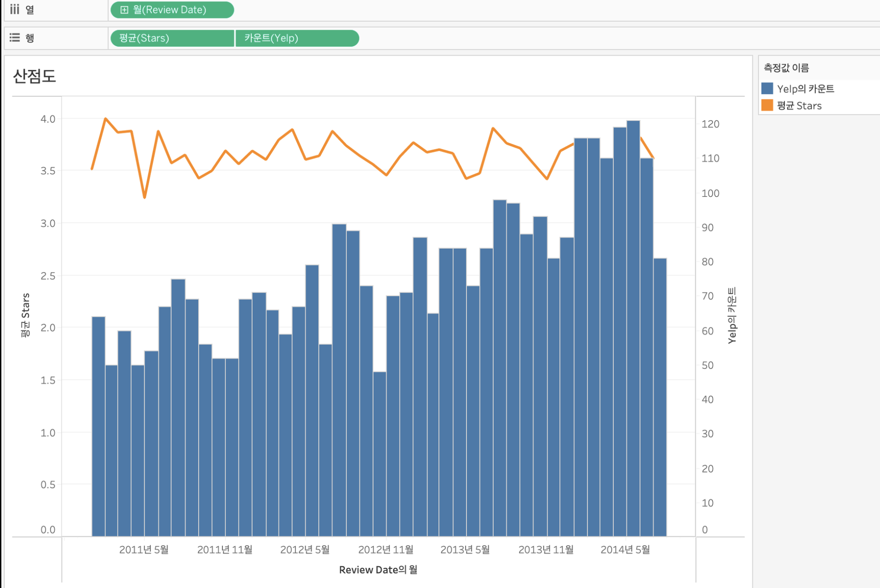Click the columns shelf icon
The image size is (880, 588).
click(15, 9)
